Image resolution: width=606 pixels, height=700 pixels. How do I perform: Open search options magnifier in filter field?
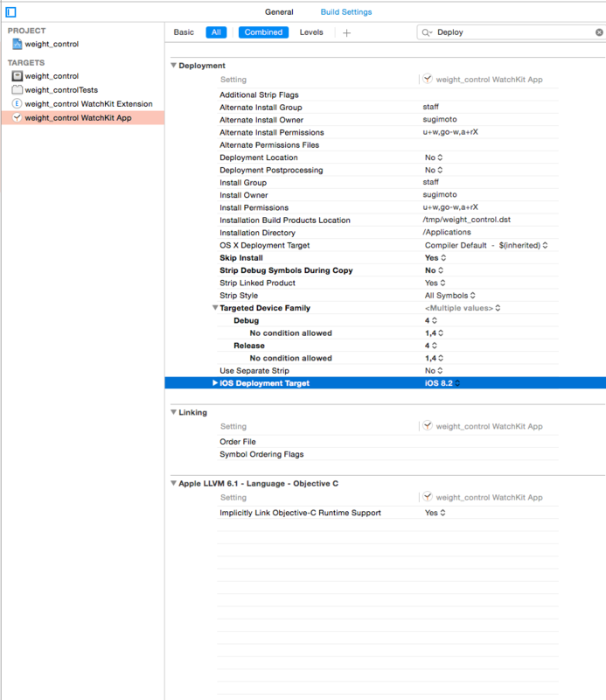click(427, 32)
